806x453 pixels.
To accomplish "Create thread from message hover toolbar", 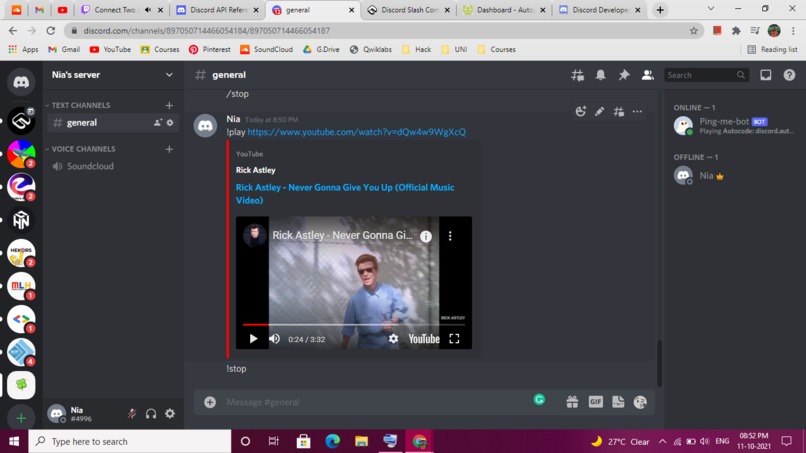I will coord(618,112).
